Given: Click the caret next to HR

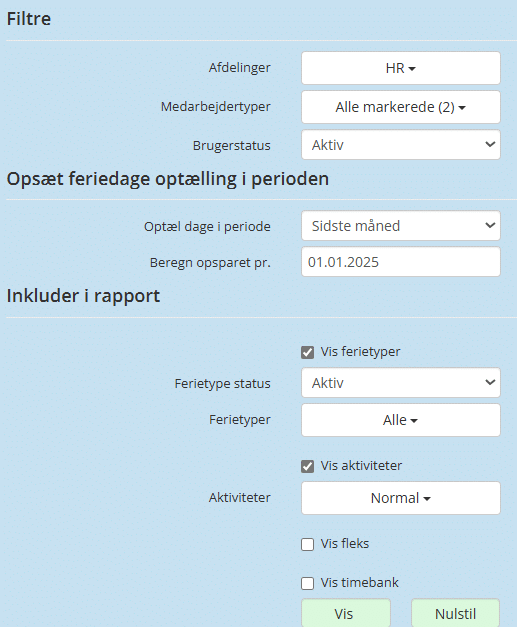Looking at the screenshot, I should point(412,69).
